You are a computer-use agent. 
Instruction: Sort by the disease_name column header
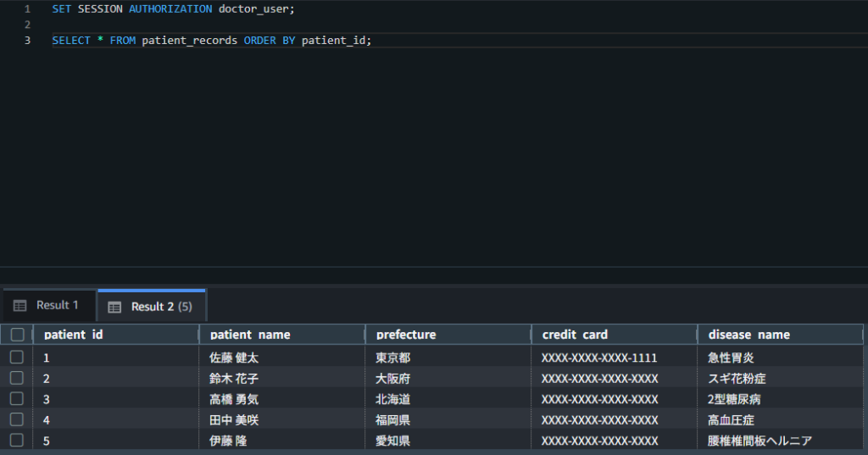click(x=780, y=335)
